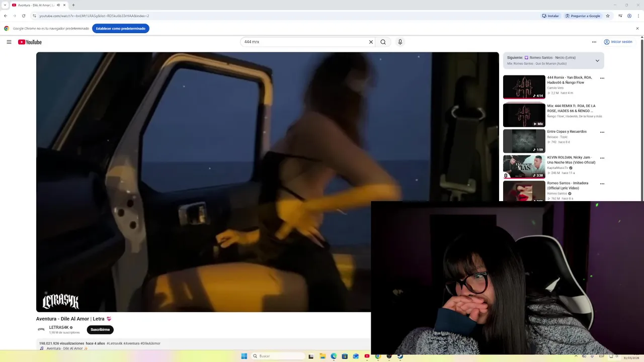Image resolution: width=644 pixels, height=362 pixels.
Task: Expand the Siguiente playlist panel
Action: (x=597, y=60)
